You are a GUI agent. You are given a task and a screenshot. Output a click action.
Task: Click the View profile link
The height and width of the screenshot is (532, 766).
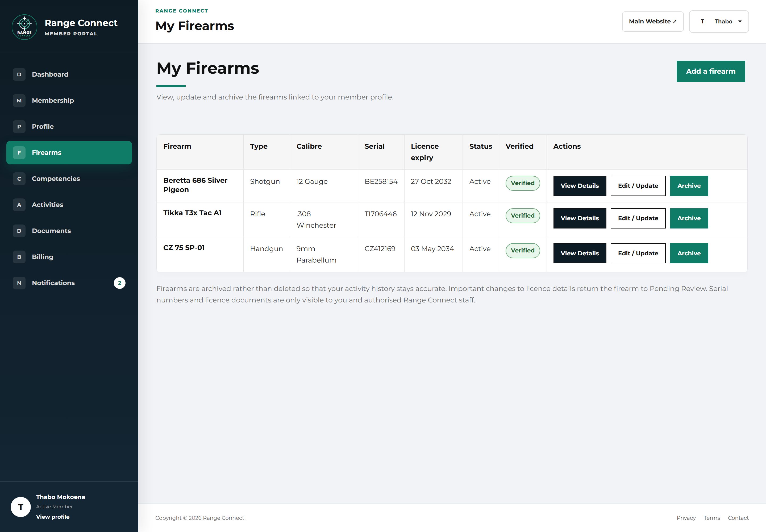coord(53,517)
